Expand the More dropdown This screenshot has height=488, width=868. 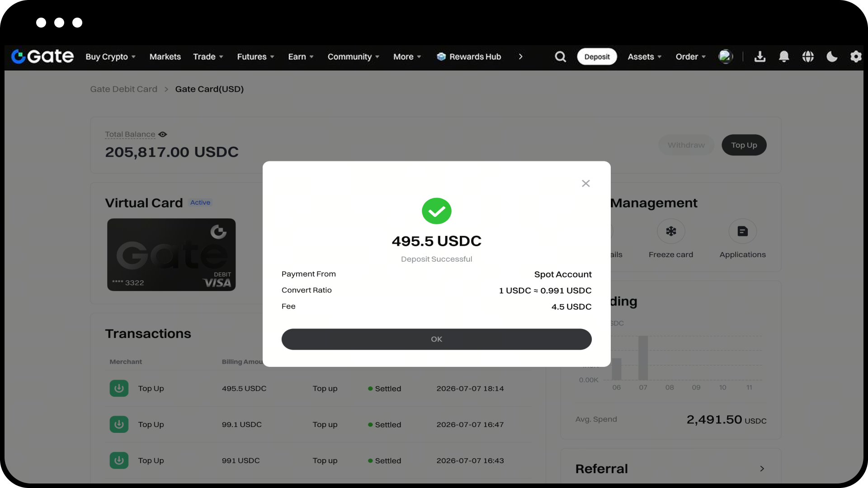click(x=407, y=56)
